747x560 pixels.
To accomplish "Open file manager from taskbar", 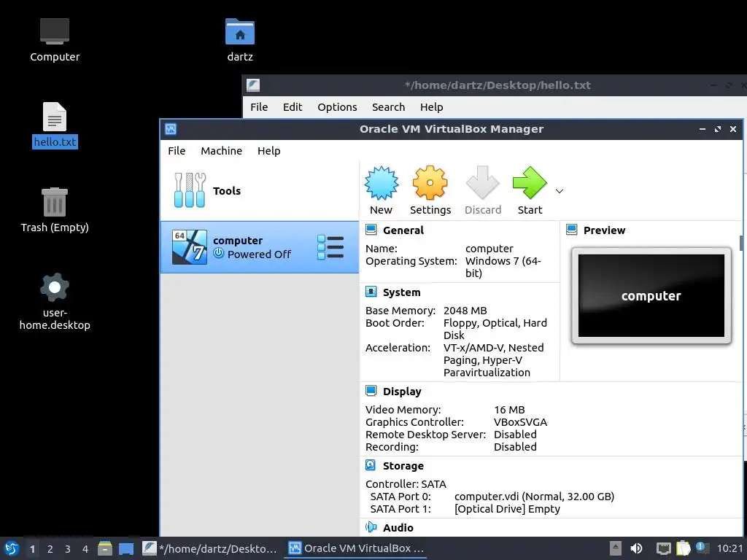I will coord(105,548).
